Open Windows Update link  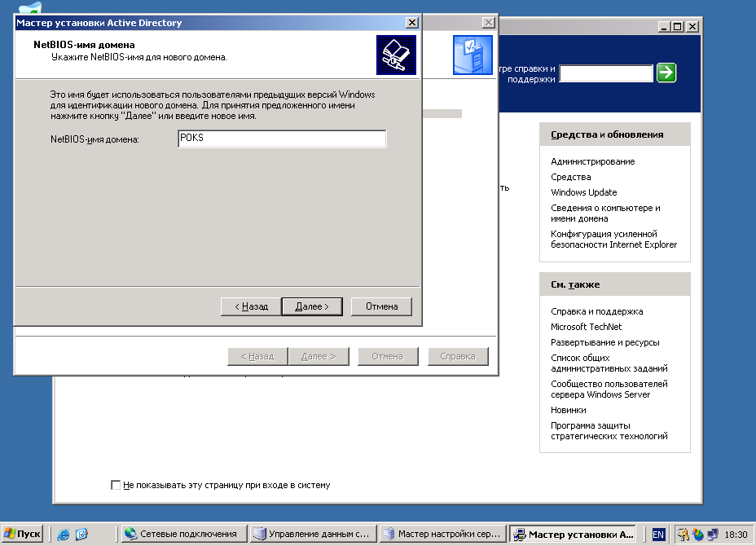[584, 192]
